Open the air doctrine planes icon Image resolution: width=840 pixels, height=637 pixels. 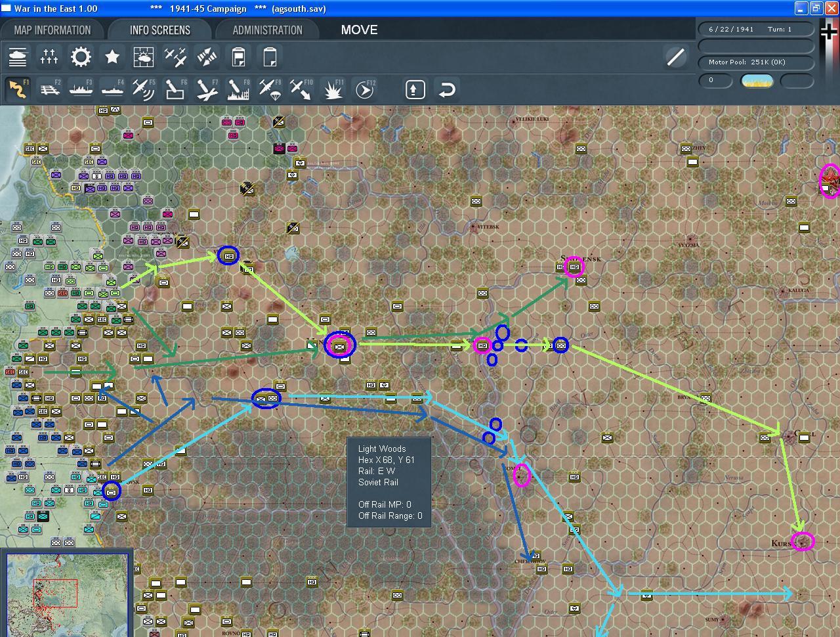pos(175,57)
